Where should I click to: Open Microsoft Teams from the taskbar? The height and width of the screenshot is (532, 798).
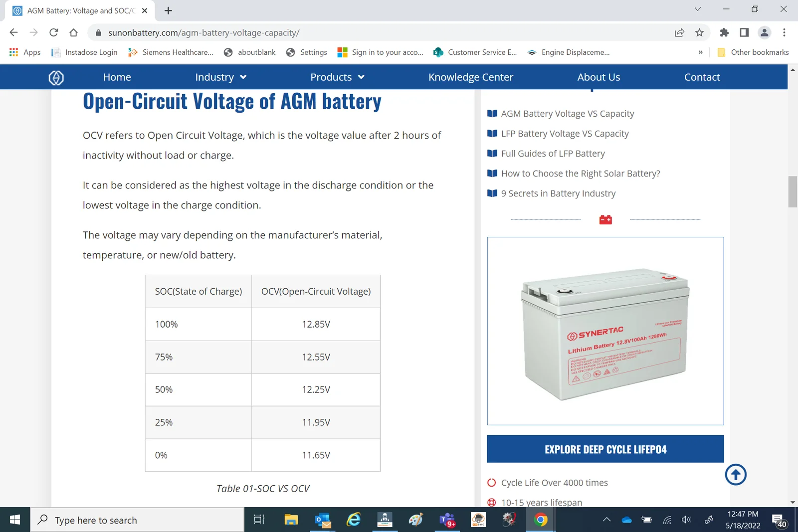pos(447,520)
